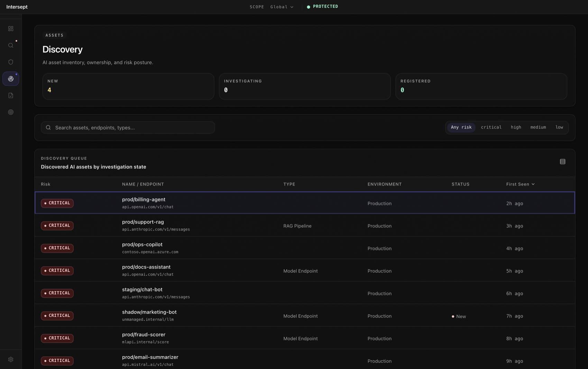Focus the Search assets input field
Screen dimensions: 588x369
128,127
